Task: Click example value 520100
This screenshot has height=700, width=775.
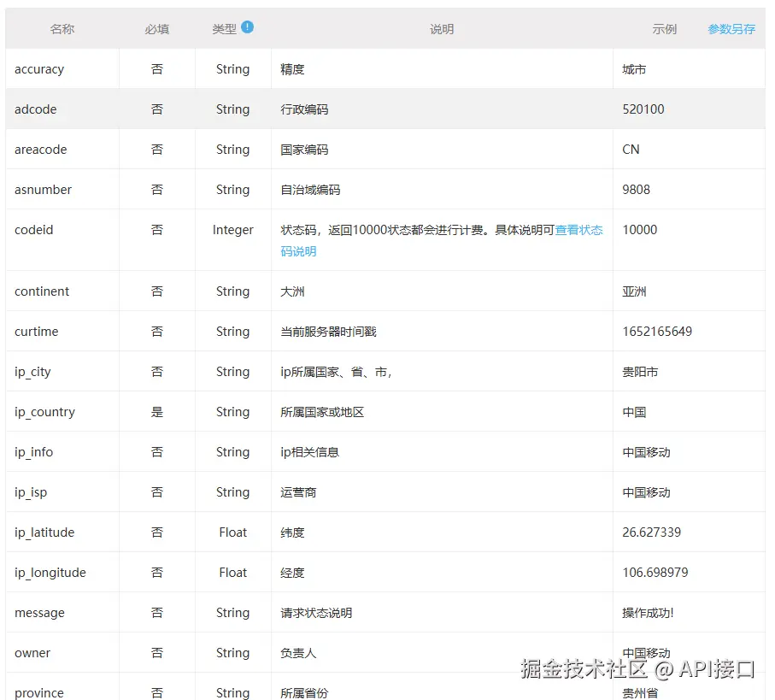Action: 643,109
